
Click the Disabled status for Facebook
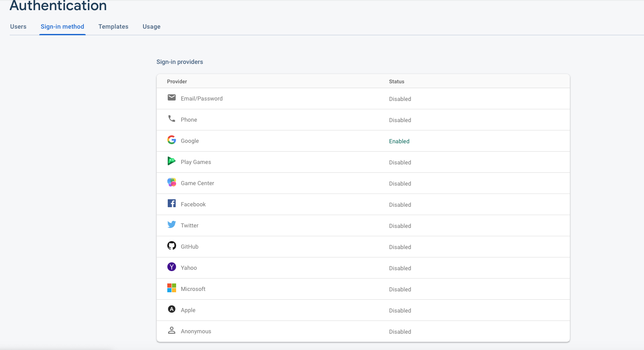[400, 205]
